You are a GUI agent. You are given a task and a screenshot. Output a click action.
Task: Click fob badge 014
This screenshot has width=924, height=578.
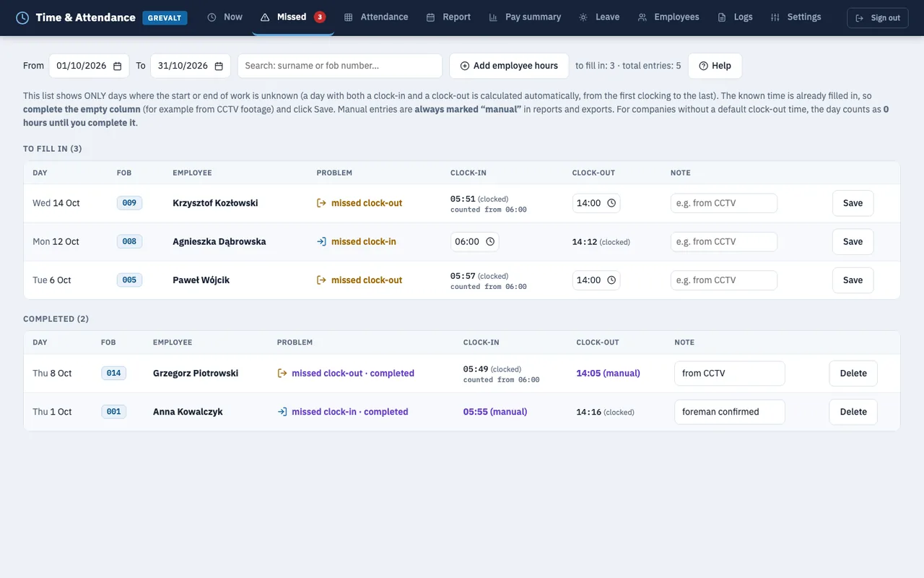(x=113, y=374)
